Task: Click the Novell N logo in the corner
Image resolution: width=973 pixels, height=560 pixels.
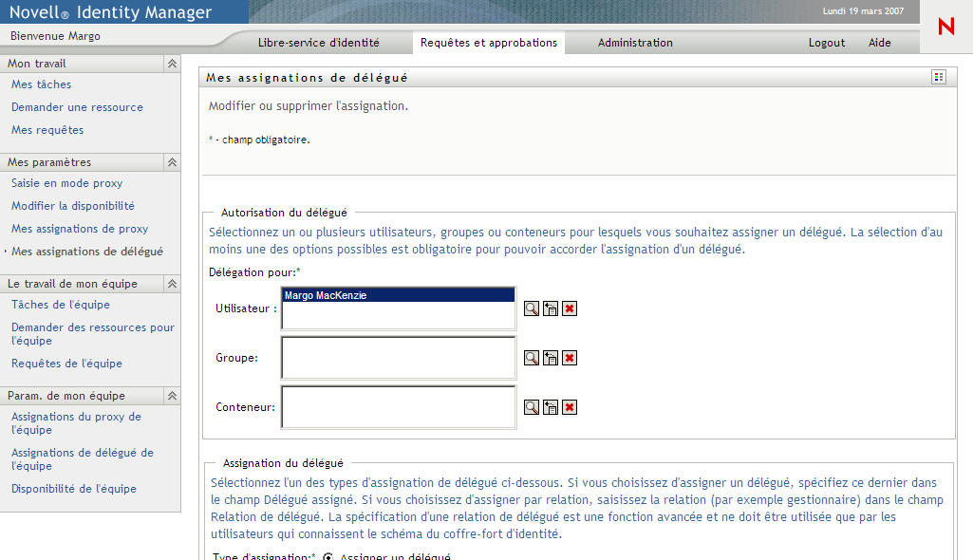Action: pos(945,28)
